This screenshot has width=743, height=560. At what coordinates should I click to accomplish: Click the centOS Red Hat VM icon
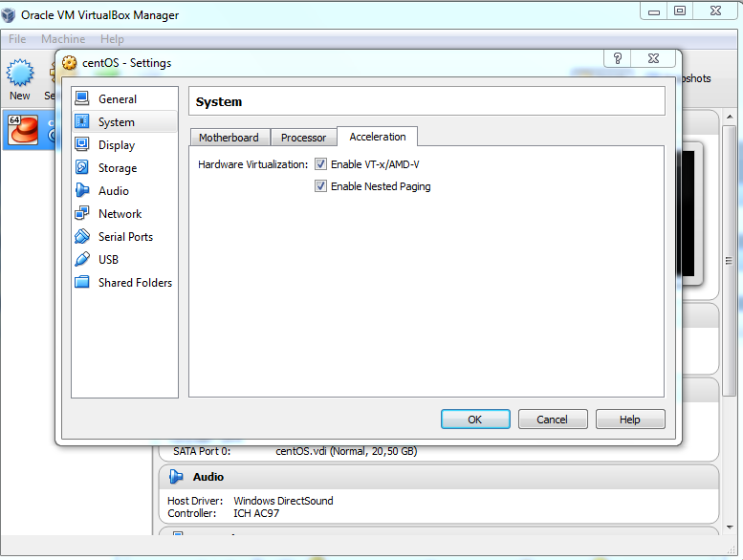23,129
